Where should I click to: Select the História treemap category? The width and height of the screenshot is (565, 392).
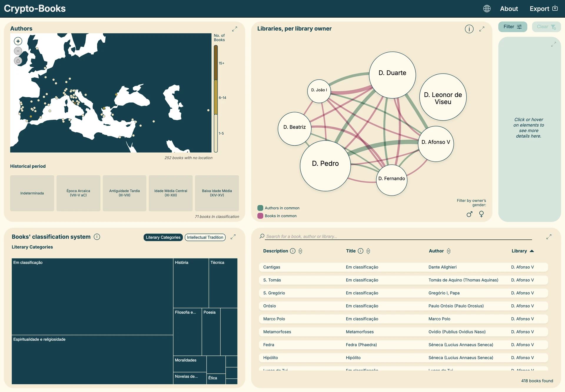pyautogui.click(x=191, y=283)
